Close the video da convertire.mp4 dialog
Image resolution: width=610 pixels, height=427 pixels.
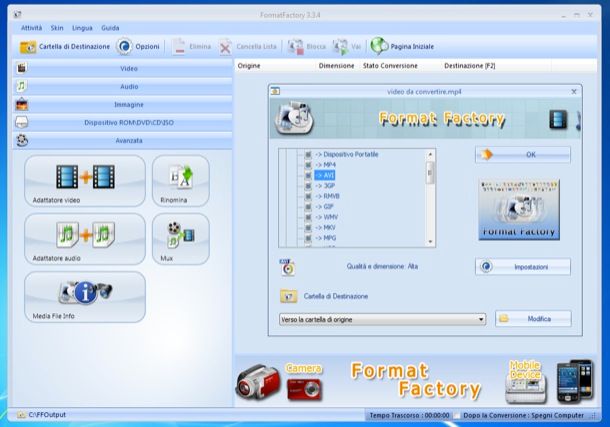click(x=574, y=92)
